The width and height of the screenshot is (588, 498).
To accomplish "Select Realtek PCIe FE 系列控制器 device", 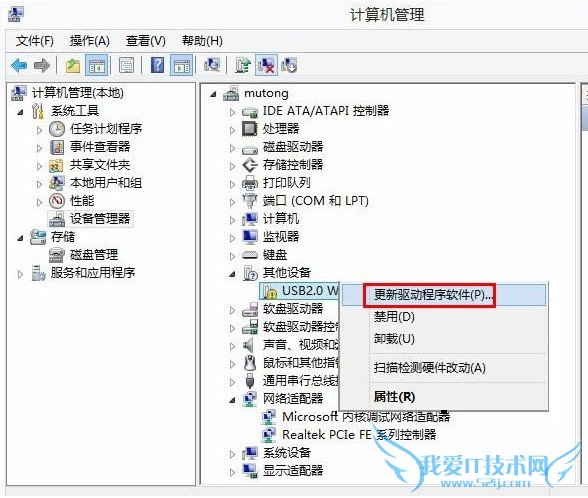I will (x=359, y=435).
